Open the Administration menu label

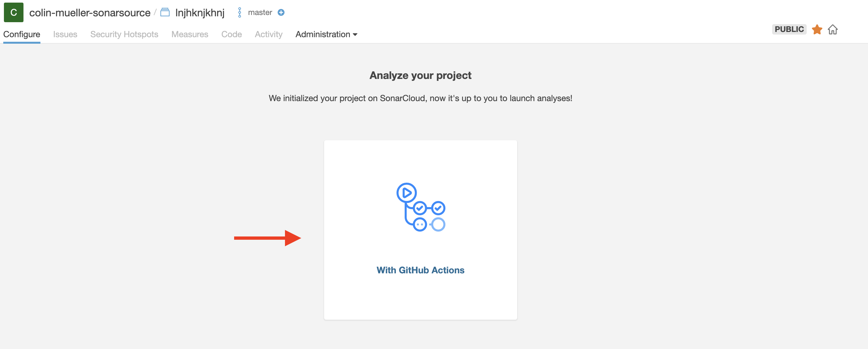click(323, 34)
